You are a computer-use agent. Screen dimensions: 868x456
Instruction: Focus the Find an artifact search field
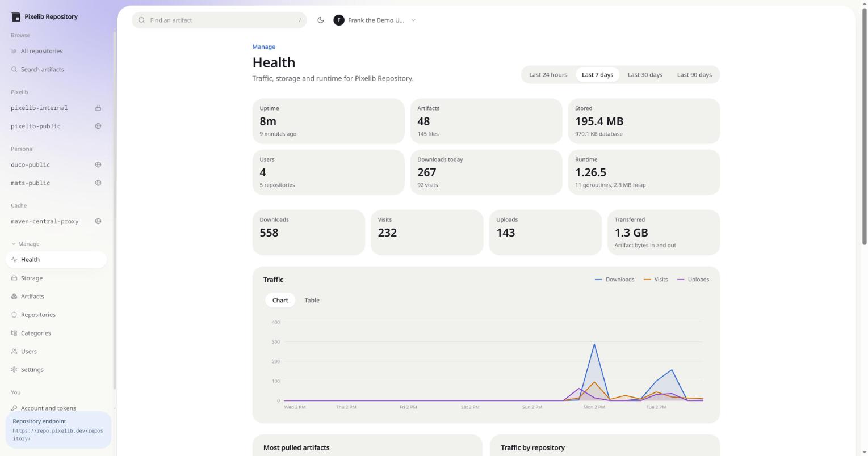(x=219, y=20)
